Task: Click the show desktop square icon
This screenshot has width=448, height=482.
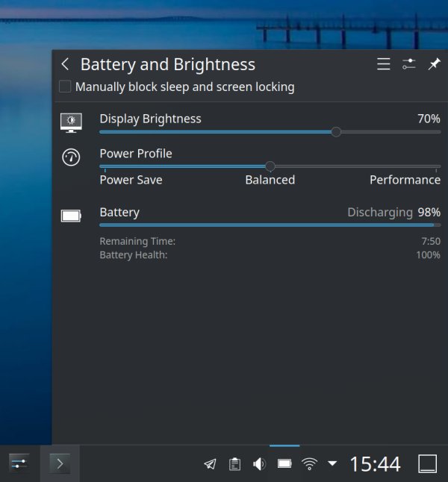Action: click(x=427, y=463)
